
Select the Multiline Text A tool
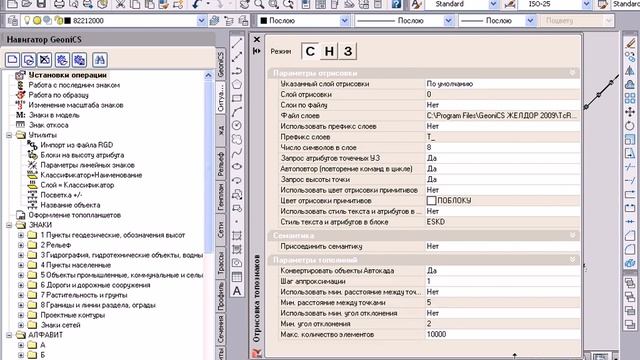[x=237, y=291]
